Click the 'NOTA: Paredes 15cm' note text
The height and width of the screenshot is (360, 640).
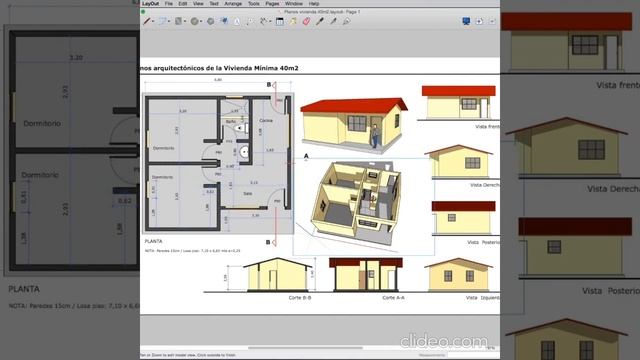(x=193, y=251)
